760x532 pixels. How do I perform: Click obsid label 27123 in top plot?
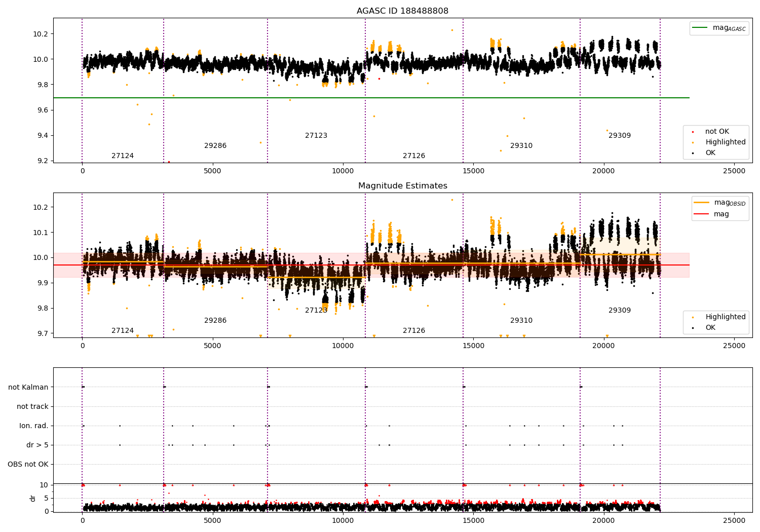(316, 136)
